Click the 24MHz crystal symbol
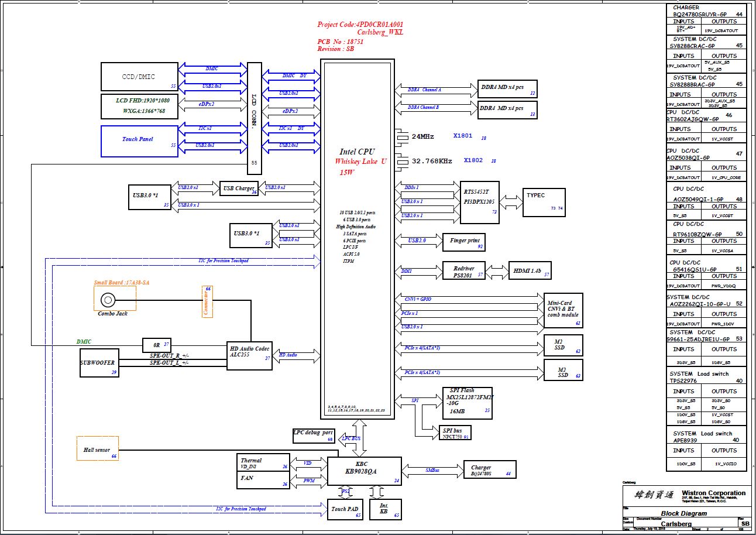This screenshot has width=756, height=535. pos(402,137)
